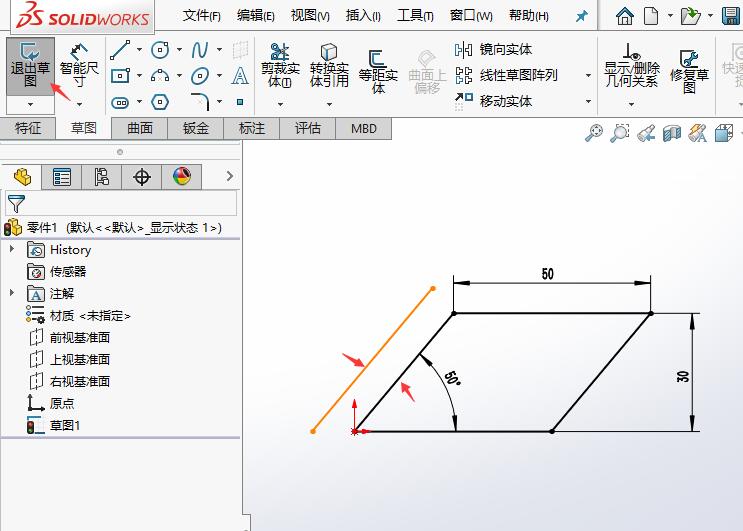Select the Spline sketch tool
The width and height of the screenshot is (743, 531).
coord(200,50)
